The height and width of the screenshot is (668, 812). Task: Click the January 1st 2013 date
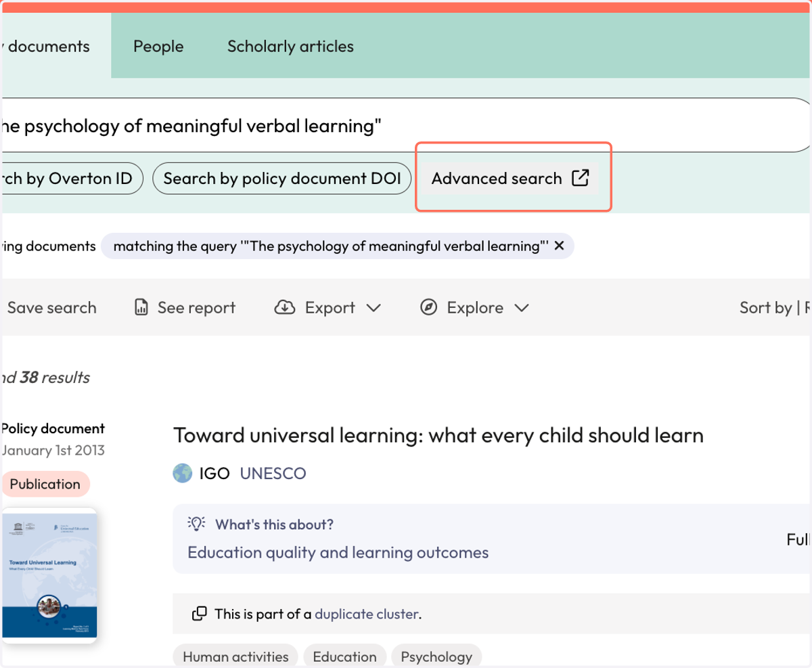[53, 450]
